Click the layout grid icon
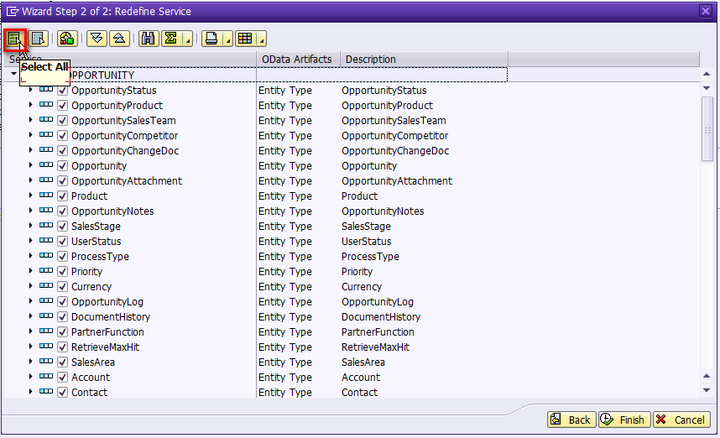The image size is (720, 438). [x=245, y=39]
